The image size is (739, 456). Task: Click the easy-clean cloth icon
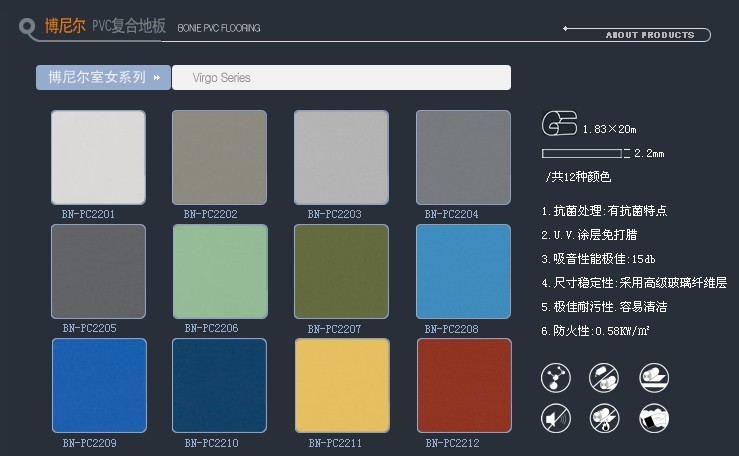pyautogui.click(x=653, y=418)
